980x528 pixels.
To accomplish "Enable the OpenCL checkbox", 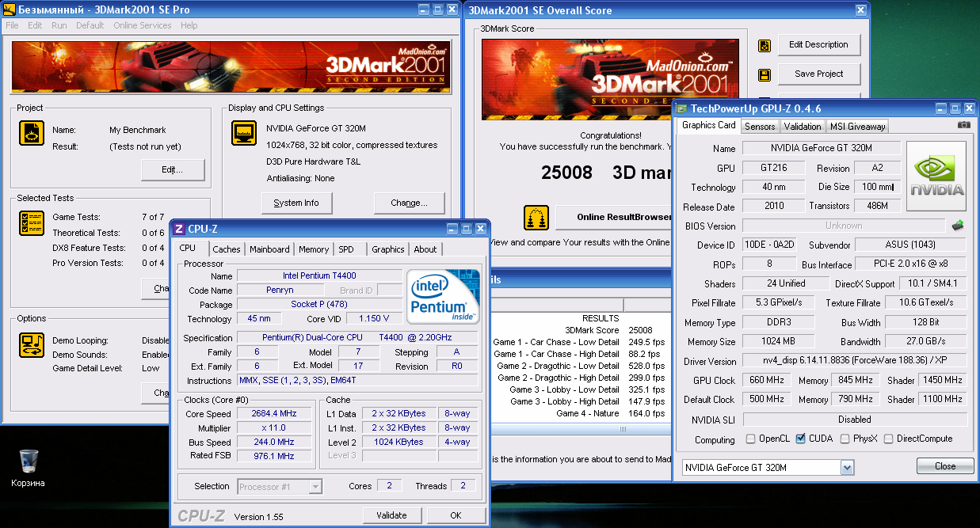I will (751, 439).
